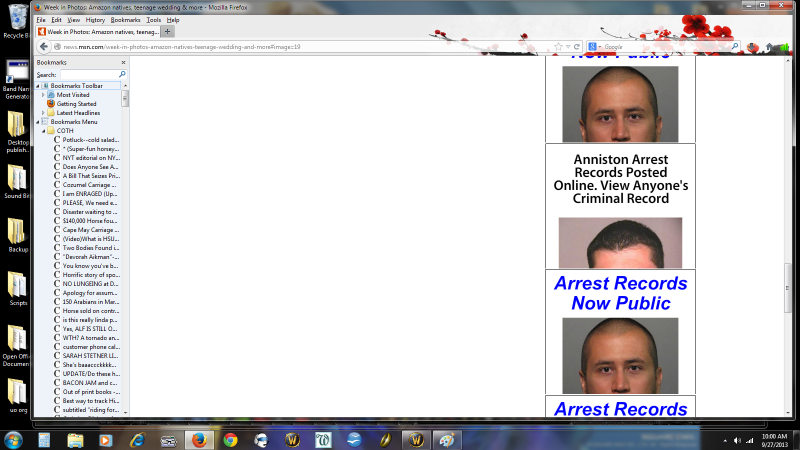Open the 'Out of print books' bookmark
Viewport: 800px width, 450px height.
(x=86, y=392)
